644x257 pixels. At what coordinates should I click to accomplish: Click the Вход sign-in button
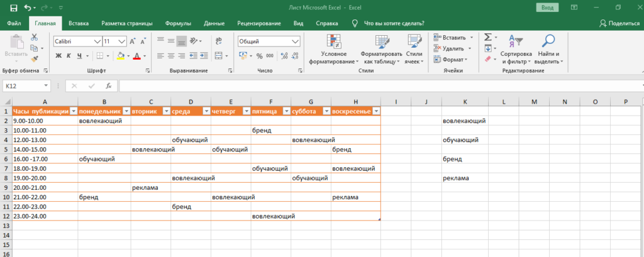(x=548, y=8)
